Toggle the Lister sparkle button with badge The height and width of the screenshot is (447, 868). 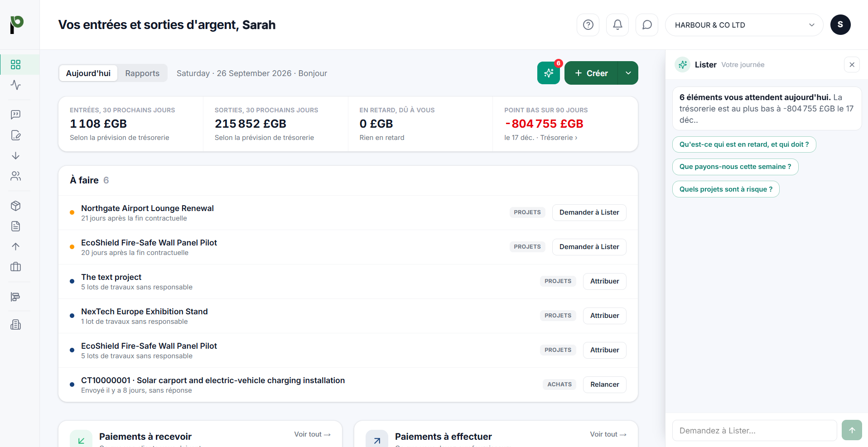pyautogui.click(x=549, y=73)
